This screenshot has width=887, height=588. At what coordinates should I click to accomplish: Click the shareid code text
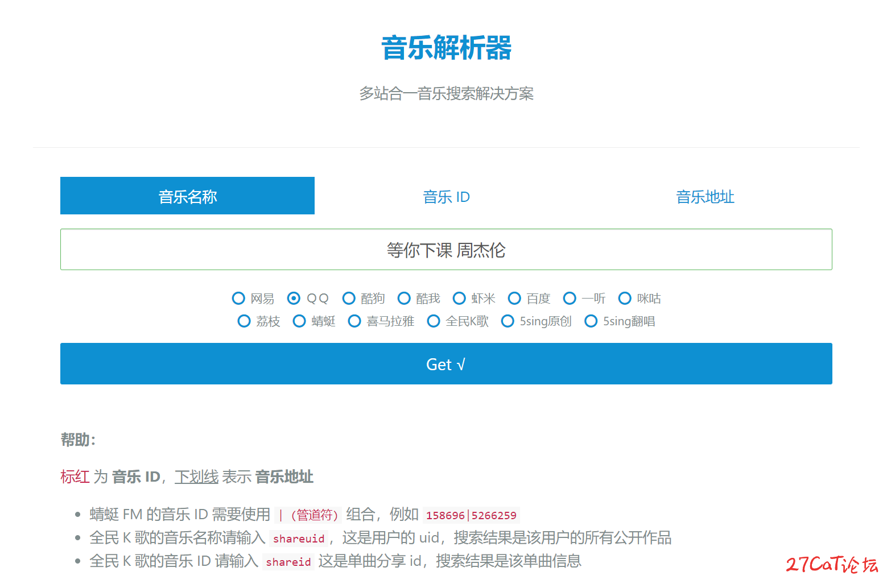click(x=288, y=562)
